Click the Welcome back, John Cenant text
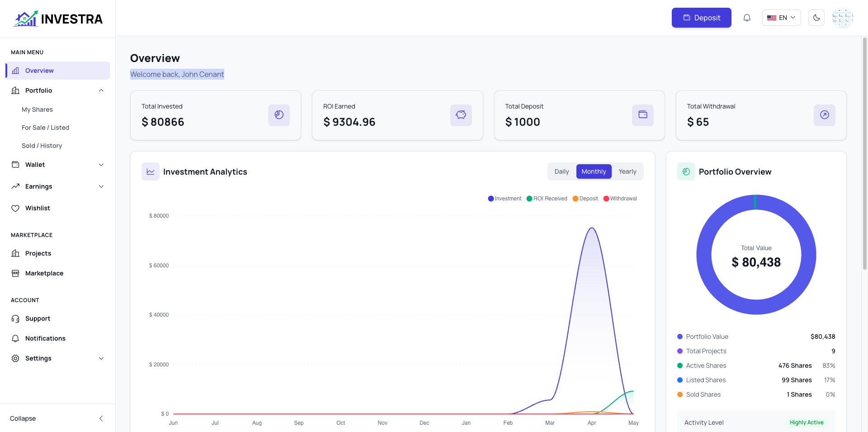868x432 pixels. coord(177,74)
